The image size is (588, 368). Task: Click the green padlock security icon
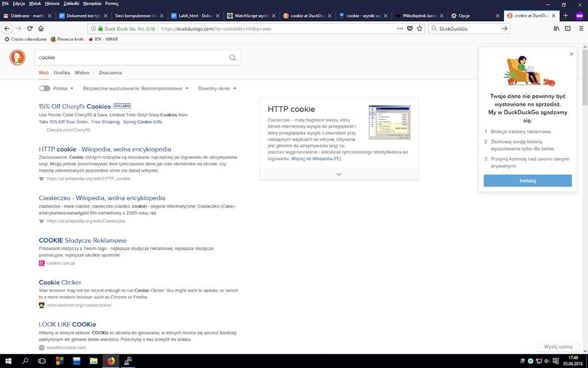(100, 29)
